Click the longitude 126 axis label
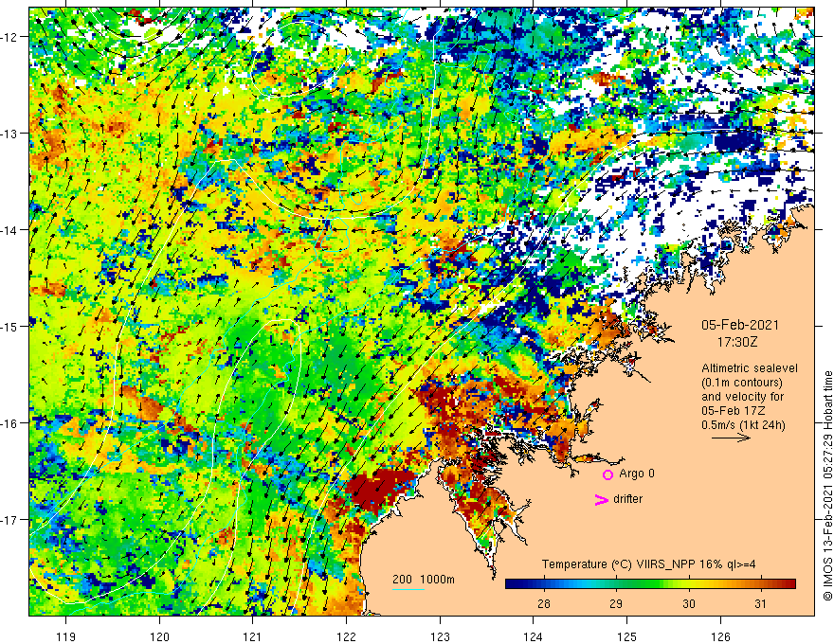Screen dimensions: 834x644 pos(720,636)
